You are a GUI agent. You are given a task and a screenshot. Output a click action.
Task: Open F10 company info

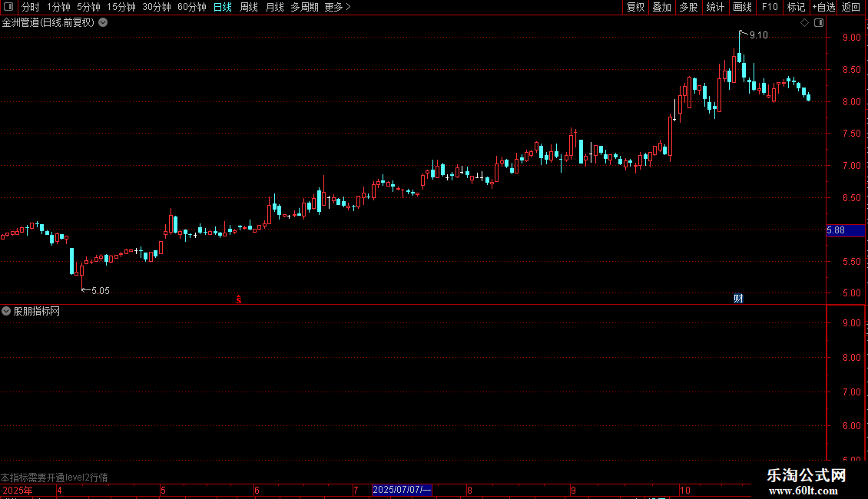click(770, 7)
